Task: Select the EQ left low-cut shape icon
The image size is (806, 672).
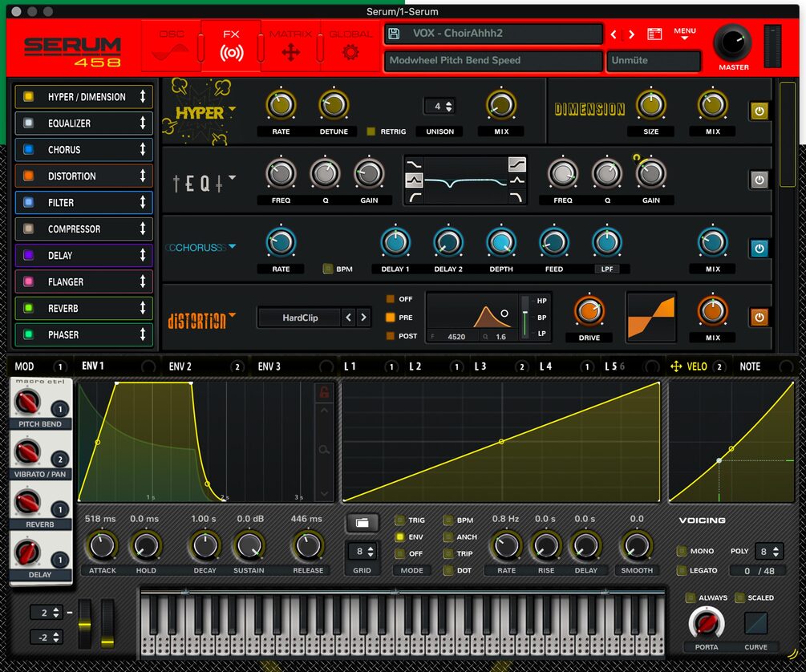Action: tap(415, 197)
